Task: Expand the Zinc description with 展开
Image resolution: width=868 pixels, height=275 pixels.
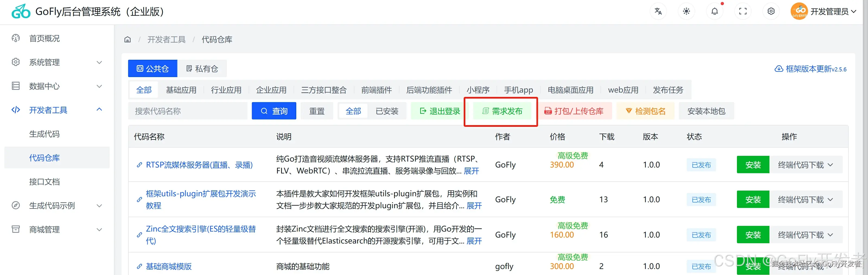Action: (474, 241)
